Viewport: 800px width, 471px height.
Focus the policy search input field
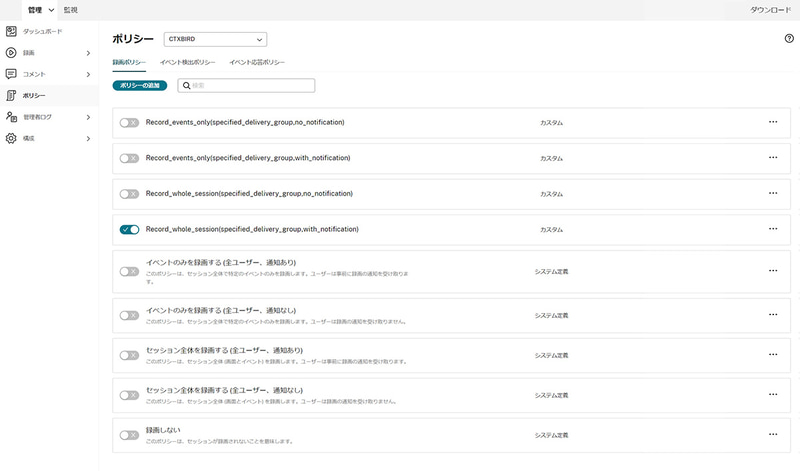[246, 85]
